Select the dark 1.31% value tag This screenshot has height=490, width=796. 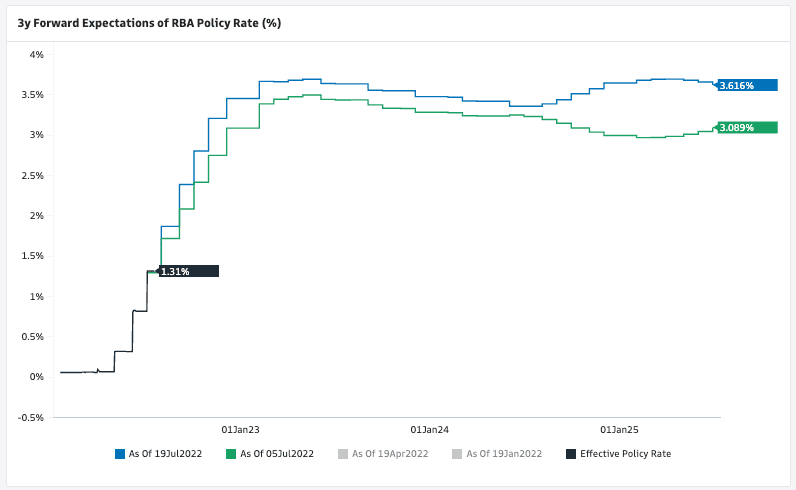[187, 271]
